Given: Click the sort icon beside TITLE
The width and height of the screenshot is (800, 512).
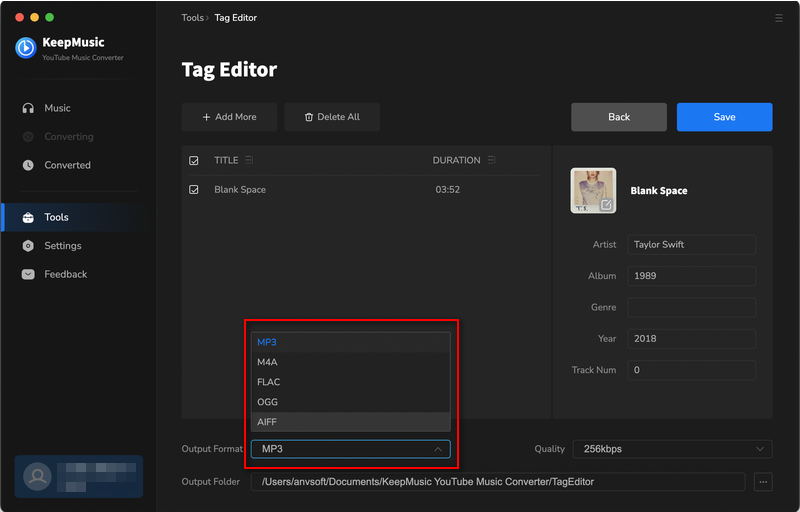Looking at the screenshot, I should [x=249, y=160].
